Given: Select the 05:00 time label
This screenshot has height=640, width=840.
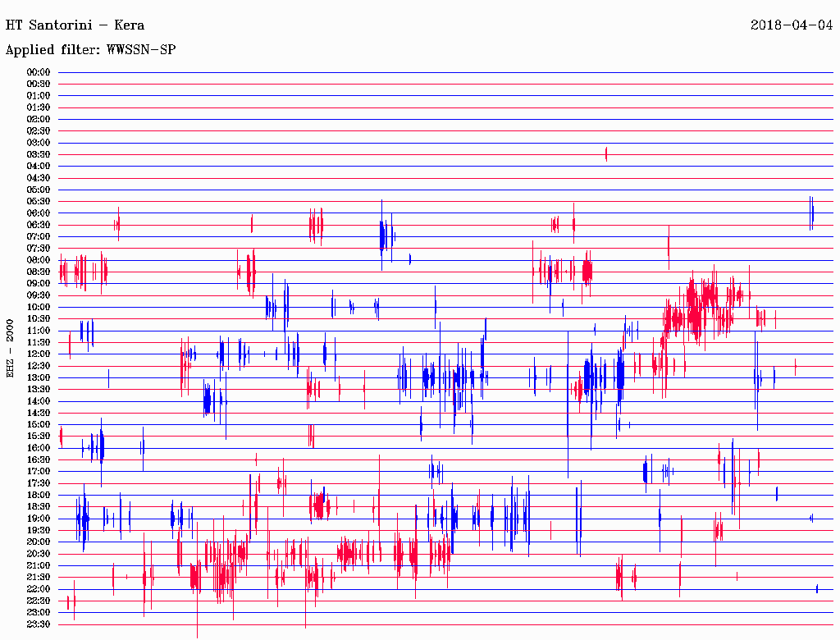Looking at the screenshot, I should [x=39, y=190].
